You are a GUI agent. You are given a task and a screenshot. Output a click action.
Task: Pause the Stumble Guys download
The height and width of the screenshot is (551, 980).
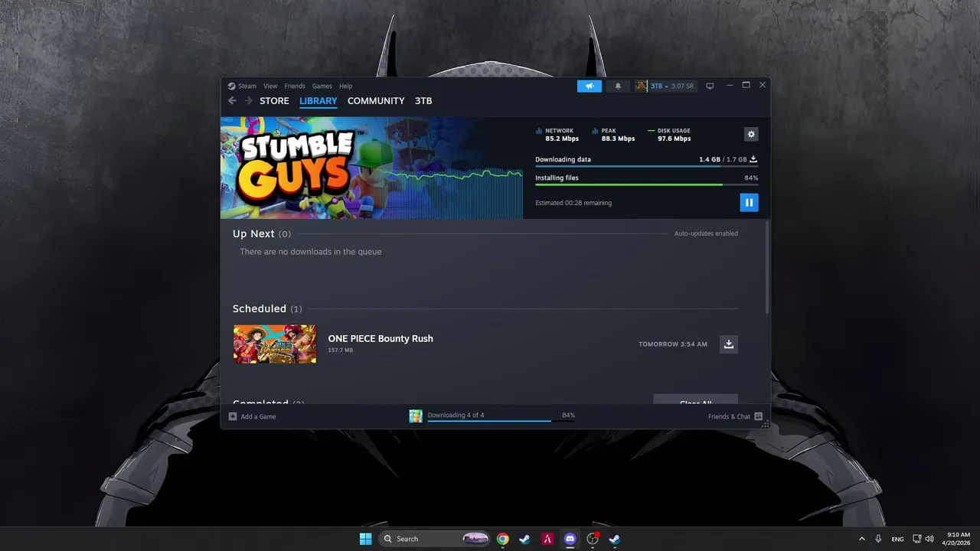[749, 203]
